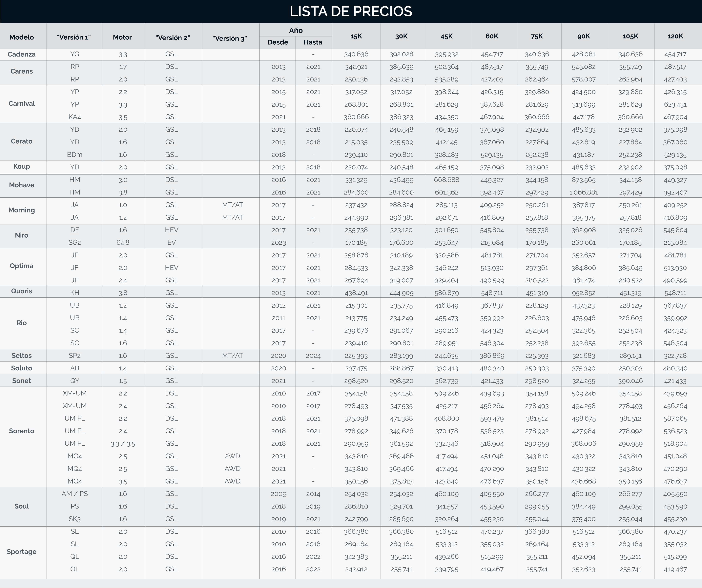
Task: Click the Quoris model cell
Action: point(22,291)
